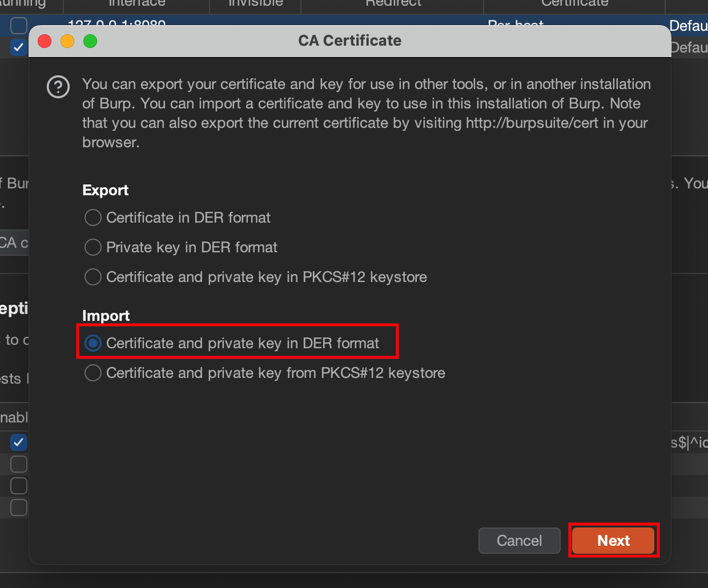Click the yellow minimize button on the dialog
Viewport: 708px width, 588px height.
pos(67,41)
